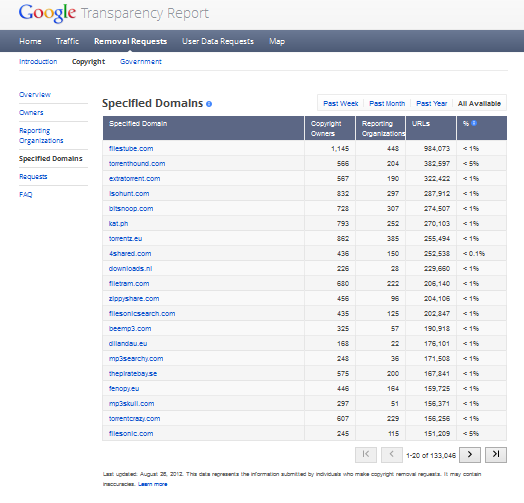Click the 1-20 of 133,046 pager text
The image size is (524, 503).
tap(431, 456)
